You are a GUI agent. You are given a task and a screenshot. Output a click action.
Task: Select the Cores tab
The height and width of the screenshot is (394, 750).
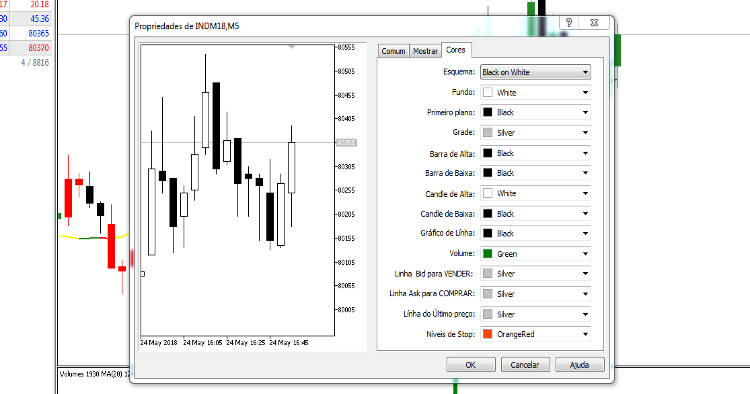click(x=456, y=50)
